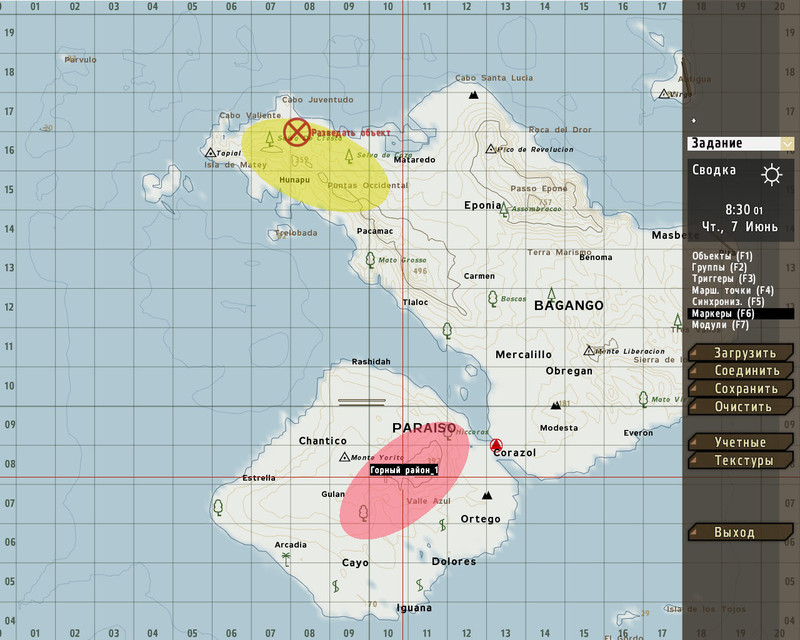Screen dimensions: 800x640
Task: Click the sun weather icon in Сводка
Action: point(771,175)
